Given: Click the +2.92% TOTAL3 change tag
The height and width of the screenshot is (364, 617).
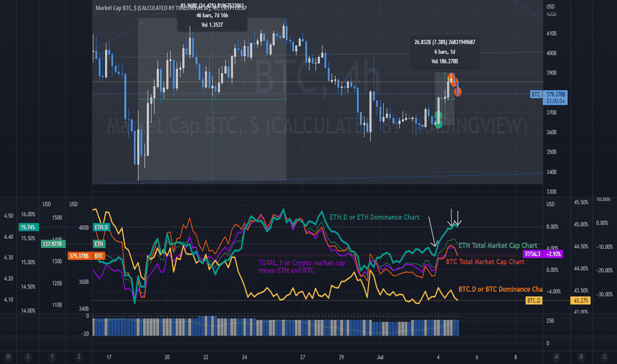Looking at the screenshot, I should pos(553,254).
